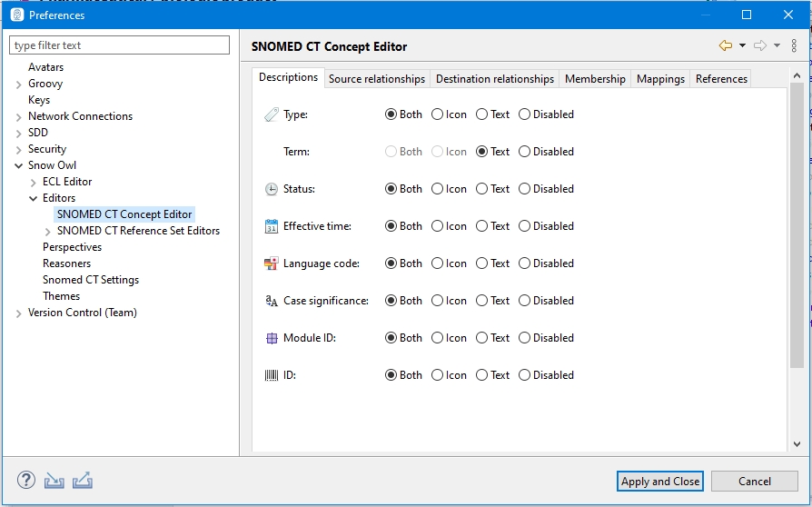Select Icon option for Type

(438, 114)
